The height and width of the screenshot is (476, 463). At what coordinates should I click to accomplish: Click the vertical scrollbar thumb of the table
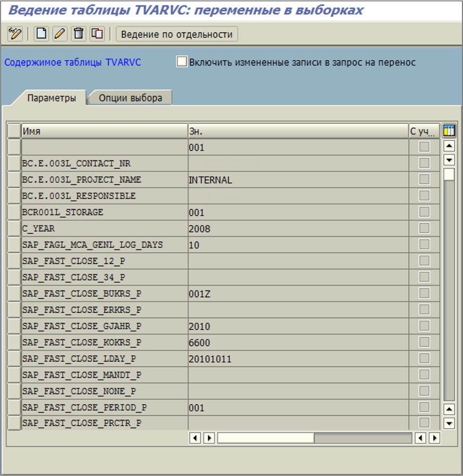[x=449, y=175]
